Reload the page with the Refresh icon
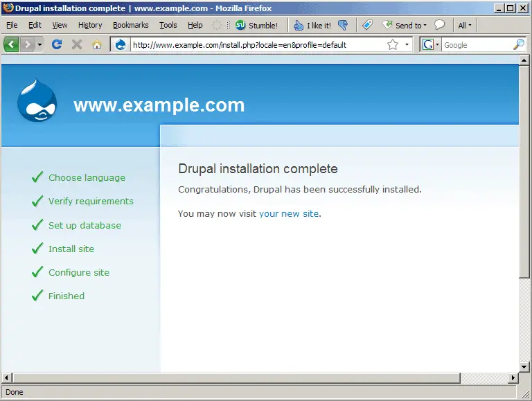 click(57, 44)
